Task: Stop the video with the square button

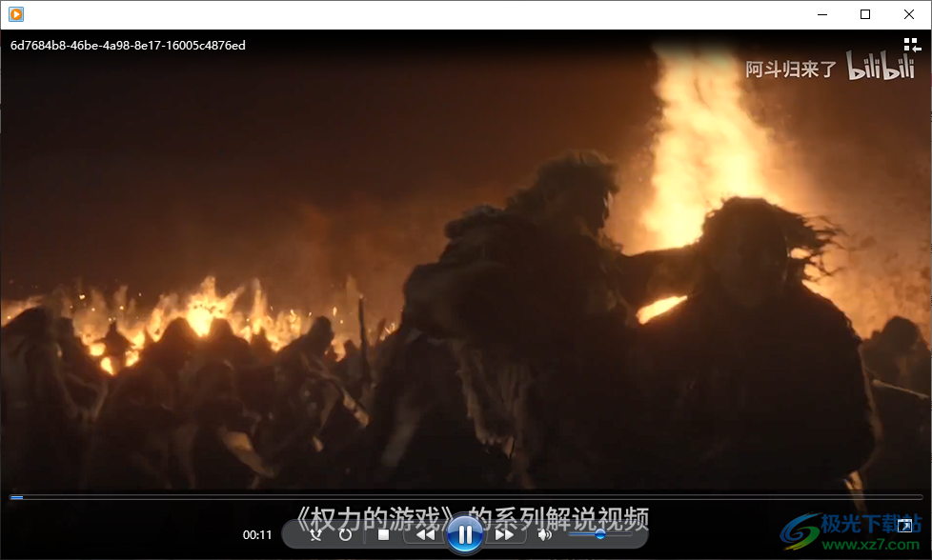Action: [x=383, y=535]
